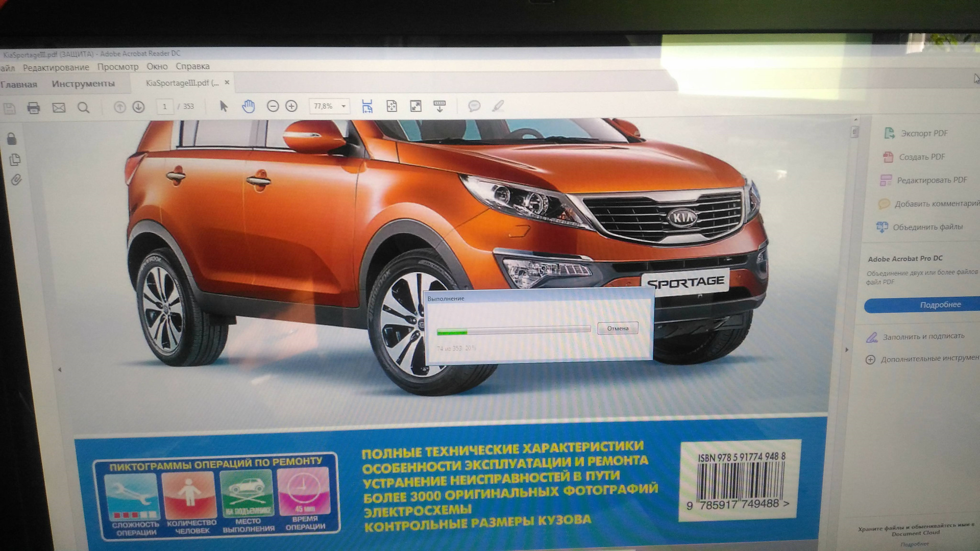Switch to the Главная tab
Image resolution: width=980 pixels, height=551 pixels.
[19, 85]
